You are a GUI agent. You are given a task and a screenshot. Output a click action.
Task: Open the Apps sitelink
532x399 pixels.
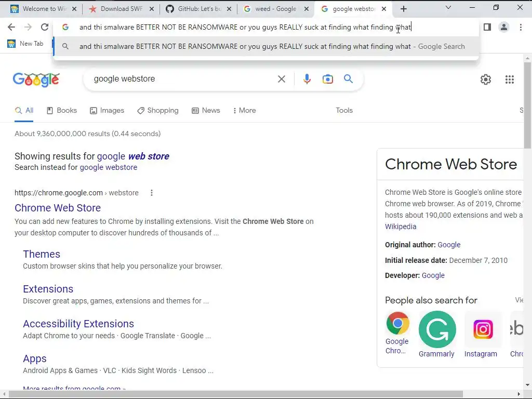pos(35,358)
